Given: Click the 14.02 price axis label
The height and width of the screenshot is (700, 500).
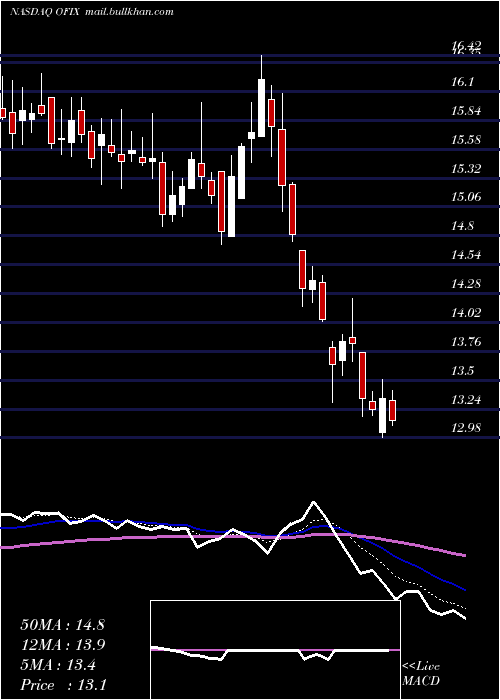Looking at the screenshot, I should [466, 312].
